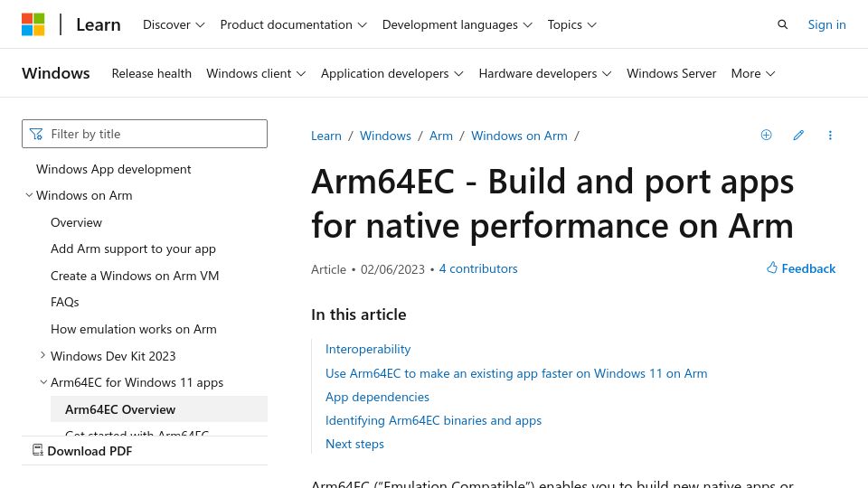
Task: Click the In this article heading
Action: click(x=359, y=314)
